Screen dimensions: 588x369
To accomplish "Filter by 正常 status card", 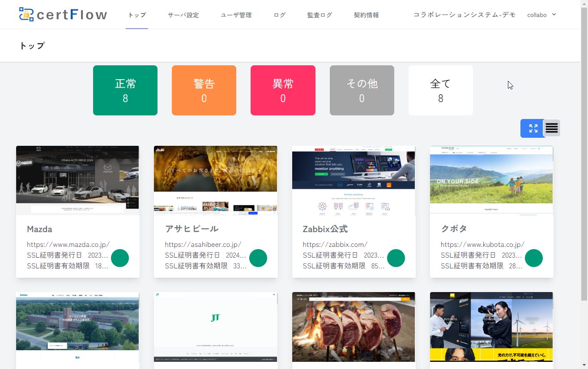I will coord(125,90).
